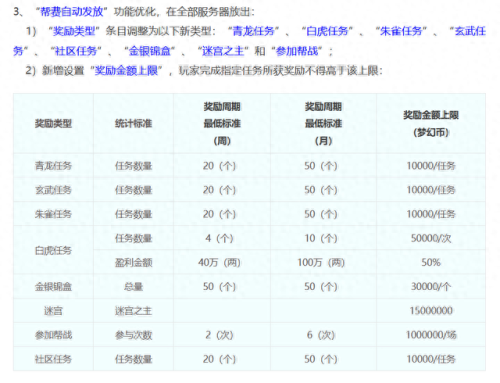Image resolution: width=500 pixels, height=383 pixels.
Task: Click the "15000000" cell
Action: tap(431, 311)
